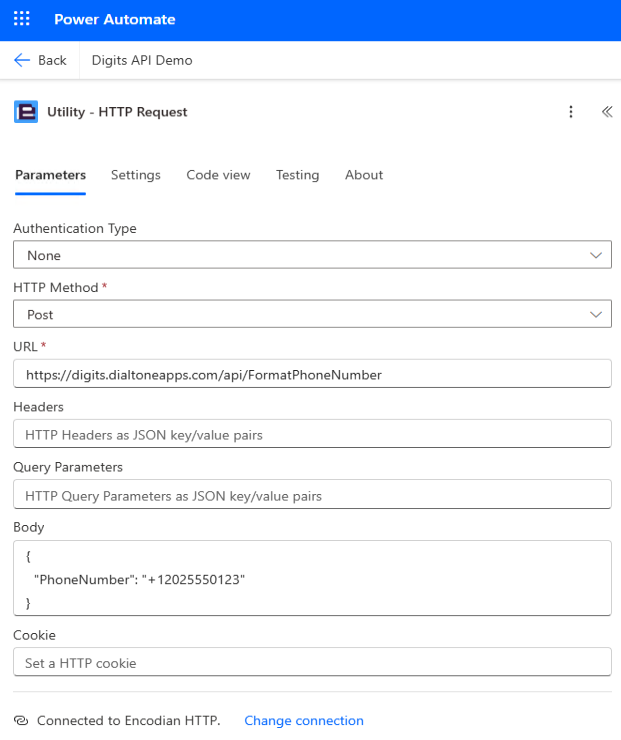Screen dimensions: 621x740
Task: Expand the HTTP Method dropdown
Action: 312,314
